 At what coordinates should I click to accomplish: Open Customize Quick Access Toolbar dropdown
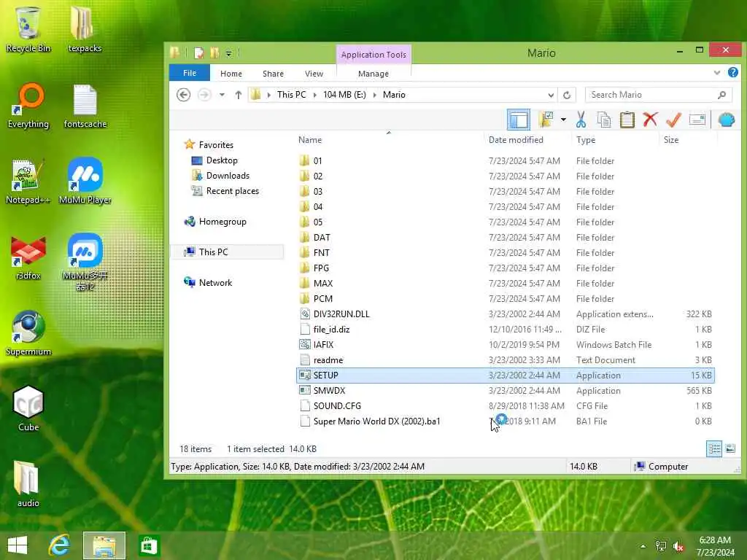click(x=228, y=53)
